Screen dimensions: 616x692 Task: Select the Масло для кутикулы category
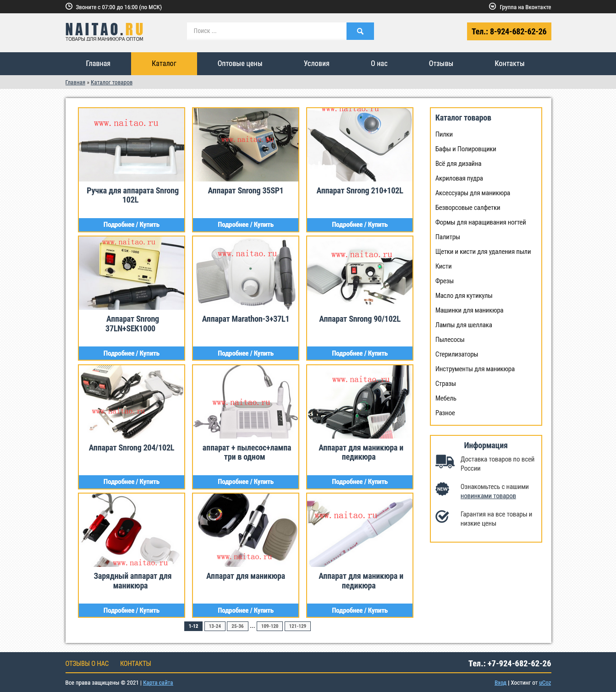464,296
